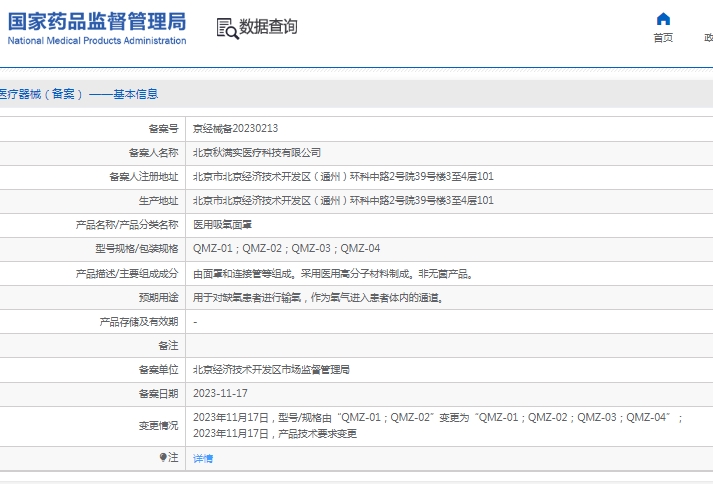Select the company name 北京秋满实医疗科技有限公司
713x484 pixels.
coord(257,153)
